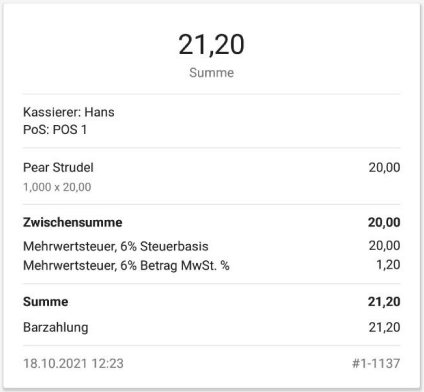Image resolution: width=424 pixels, height=392 pixels.
Task: Select the Pear Strudel item name
Action: pos(58,167)
